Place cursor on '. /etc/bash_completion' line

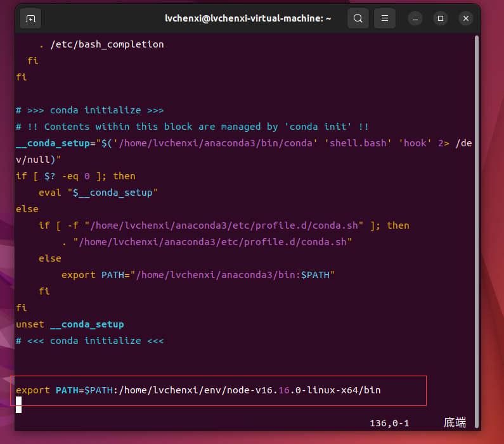coord(101,44)
